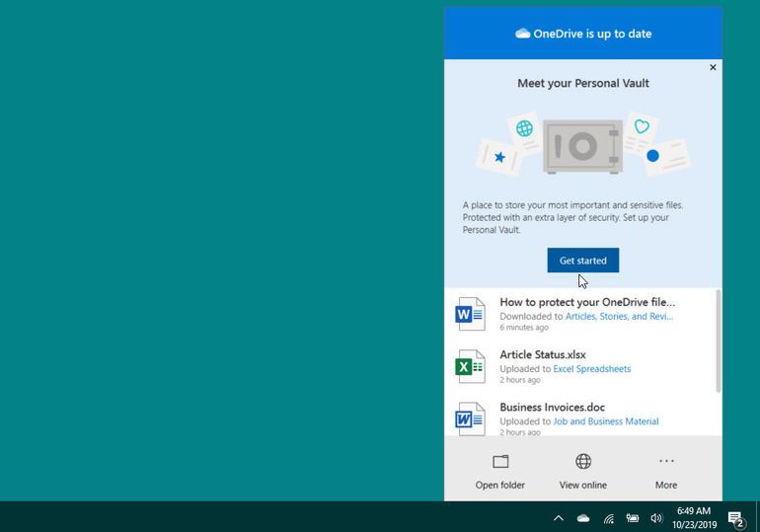Click the OneDrive is up to date title
Viewport: 760px width, 532px height.
click(x=592, y=34)
